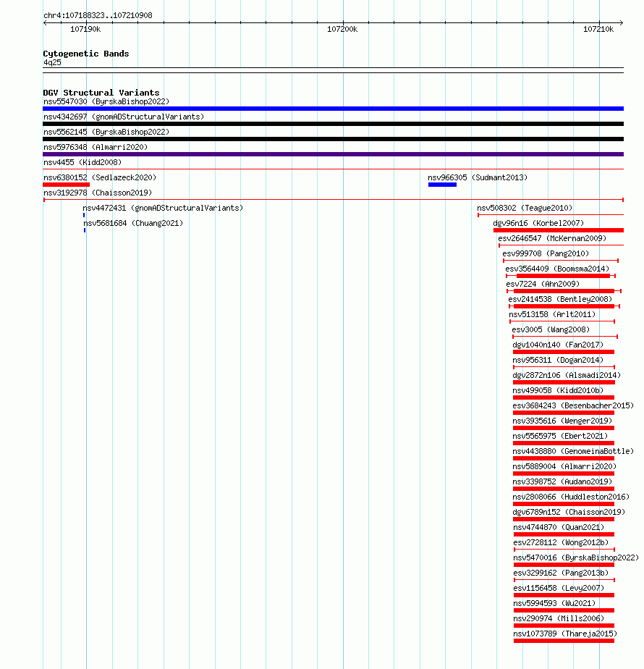644x669 pixels.
Task: Open esv3005 (Wang2008) label
Action: tap(551, 330)
